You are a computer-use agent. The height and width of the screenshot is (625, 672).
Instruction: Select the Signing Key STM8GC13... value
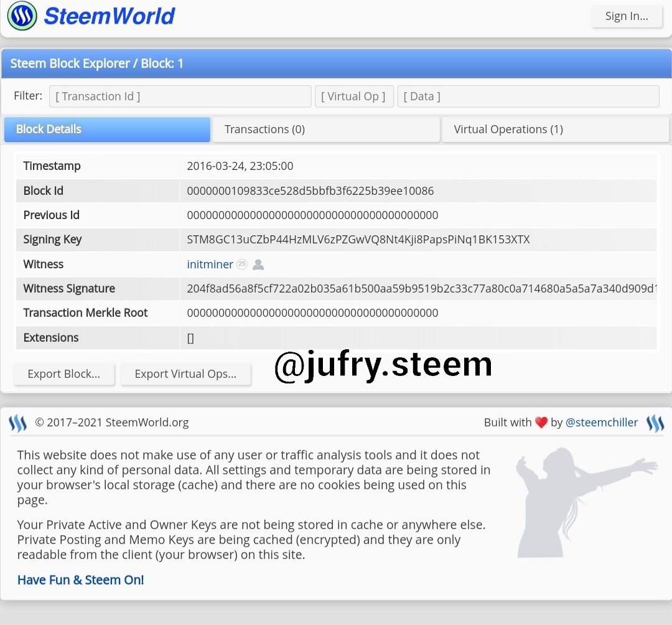coord(358,240)
